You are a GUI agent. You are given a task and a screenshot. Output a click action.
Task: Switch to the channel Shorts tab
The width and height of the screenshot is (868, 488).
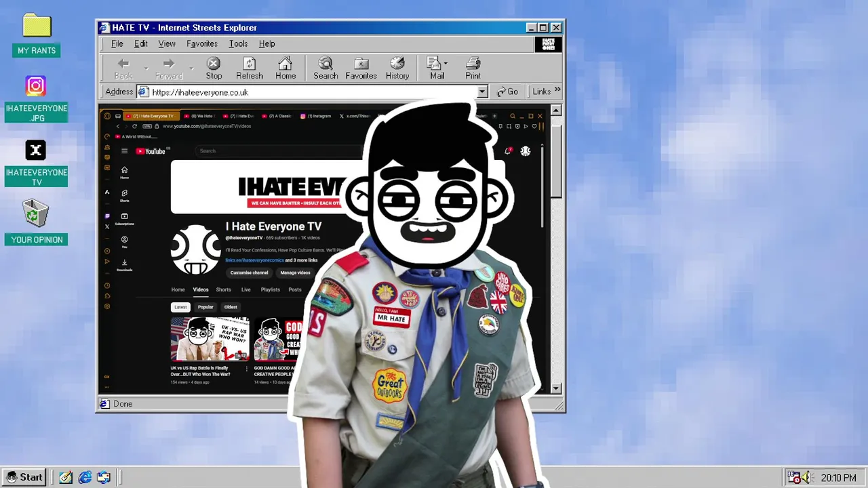(x=224, y=289)
